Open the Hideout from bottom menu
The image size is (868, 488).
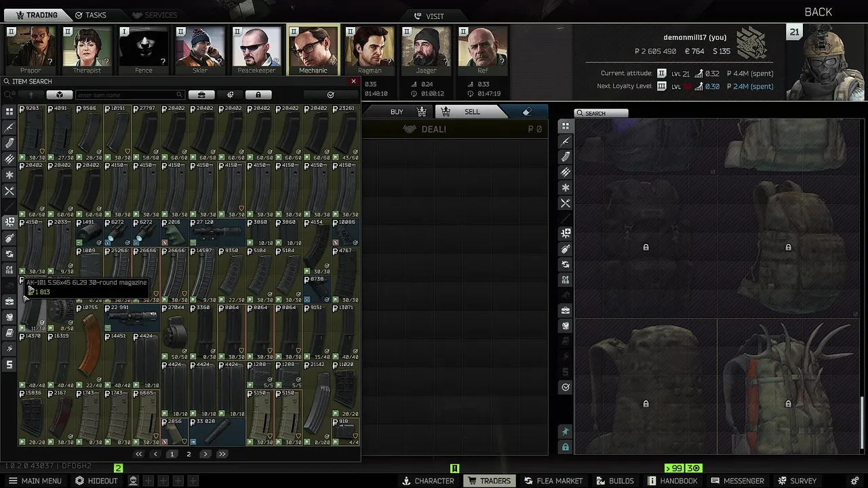tap(96, 481)
